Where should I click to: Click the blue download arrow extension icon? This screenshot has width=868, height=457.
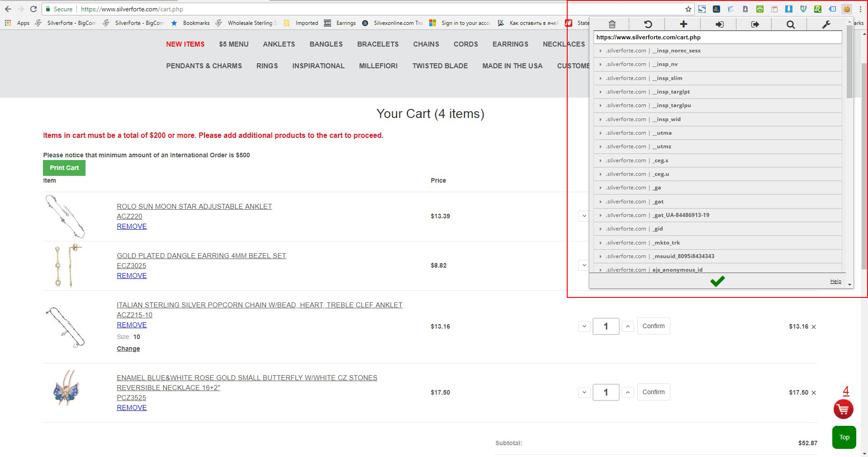(789, 9)
